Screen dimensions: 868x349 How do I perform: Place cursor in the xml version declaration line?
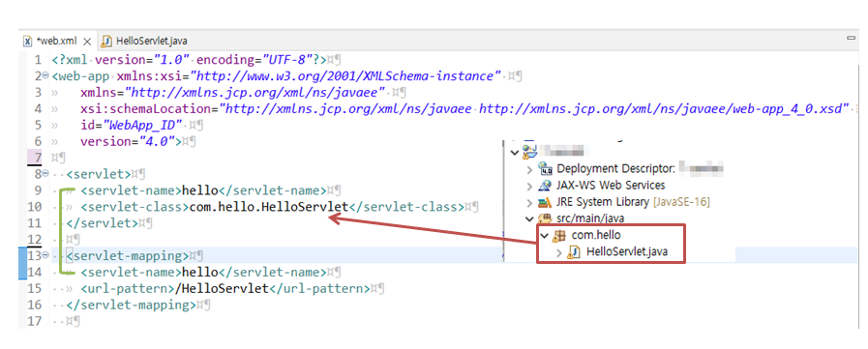coord(189,59)
